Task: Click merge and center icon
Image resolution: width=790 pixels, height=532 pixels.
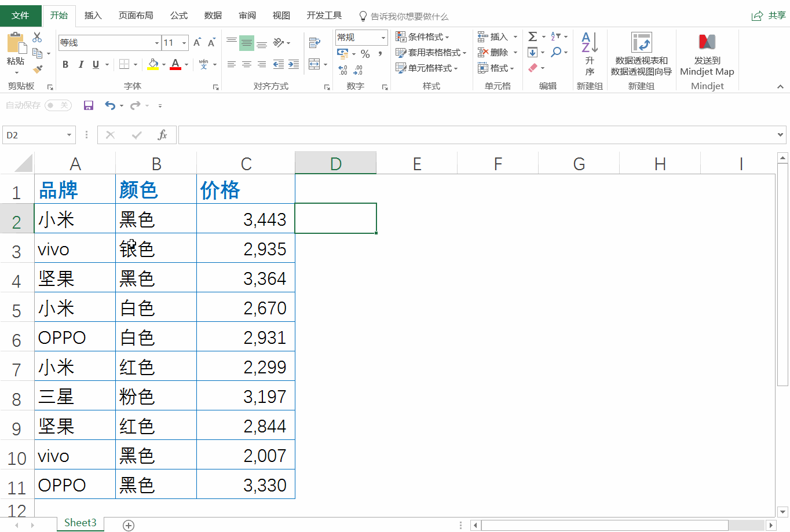Action: tap(314, 64)
